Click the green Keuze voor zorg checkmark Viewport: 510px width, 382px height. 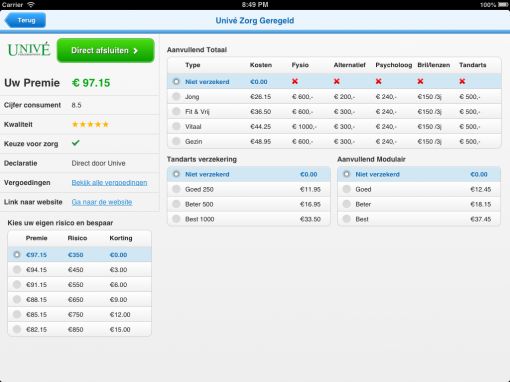76,143
